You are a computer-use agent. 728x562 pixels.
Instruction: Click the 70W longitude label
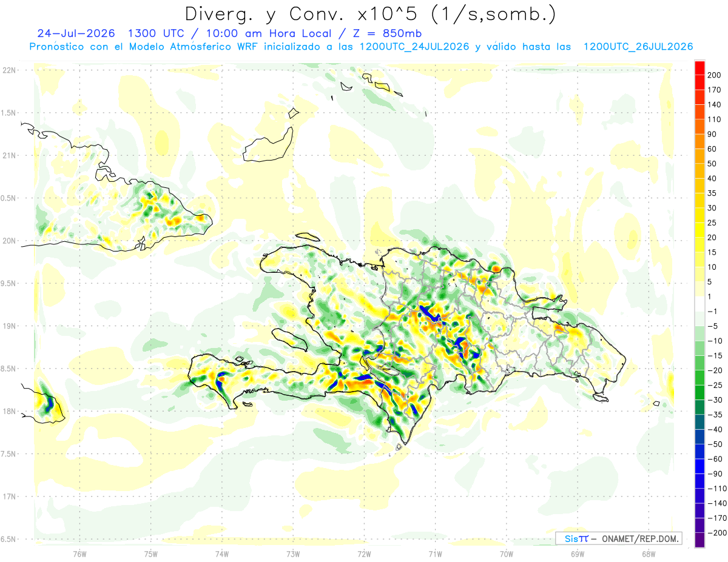[507, 555]
